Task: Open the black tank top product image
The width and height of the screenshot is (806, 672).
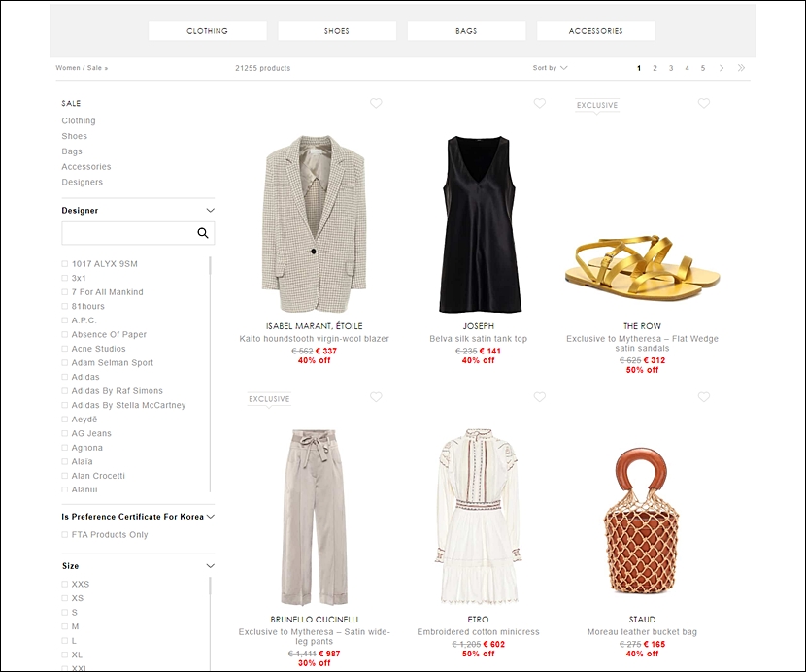Action: point(479,223)
